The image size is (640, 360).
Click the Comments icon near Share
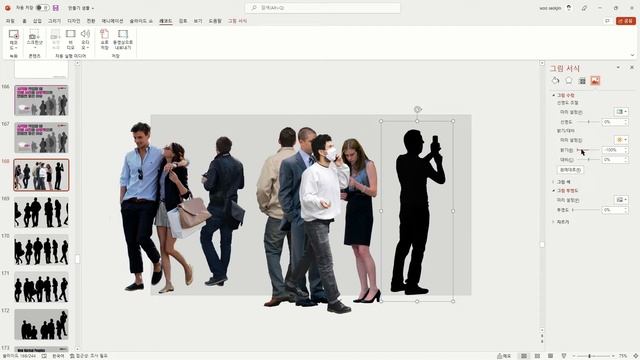607,21
